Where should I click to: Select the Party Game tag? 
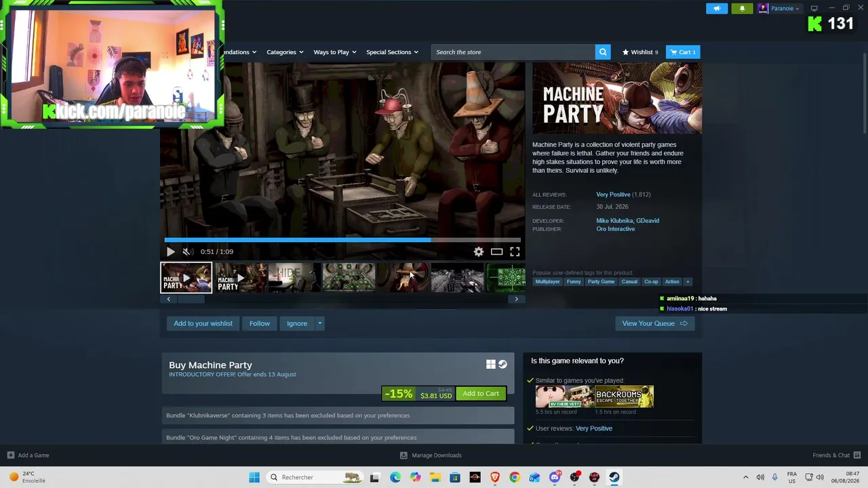[x=601, y=282]
